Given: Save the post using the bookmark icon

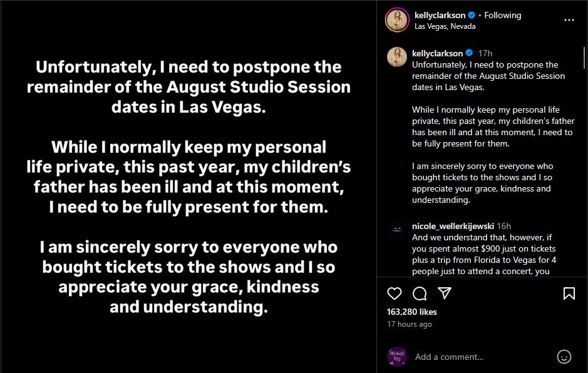Looking at the screenshot, I should point(569,293).
